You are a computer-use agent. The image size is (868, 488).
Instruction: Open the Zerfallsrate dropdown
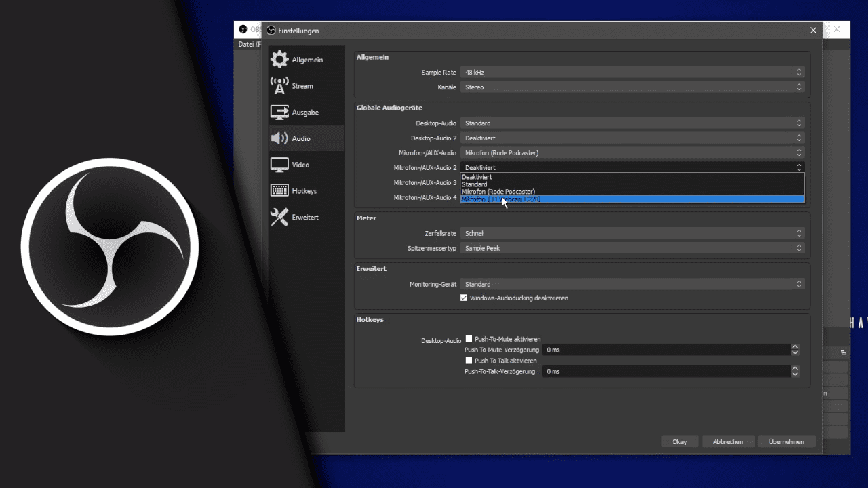click(632, 233)
